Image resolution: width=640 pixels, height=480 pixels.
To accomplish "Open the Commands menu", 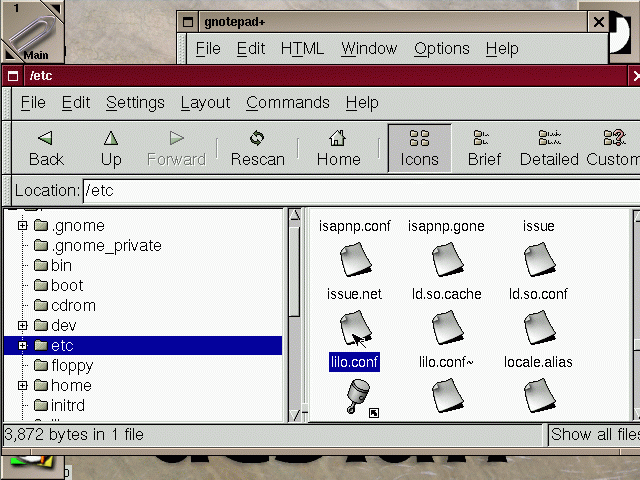I will 287,102.
